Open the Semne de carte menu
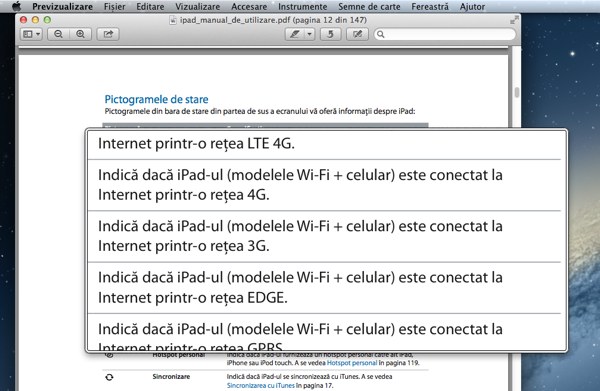 point(369,7)
